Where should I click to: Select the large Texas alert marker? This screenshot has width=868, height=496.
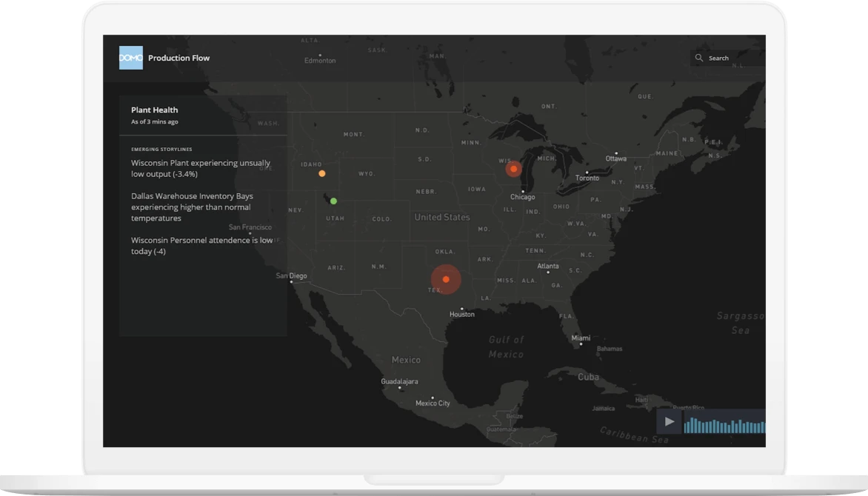(446, 279)
